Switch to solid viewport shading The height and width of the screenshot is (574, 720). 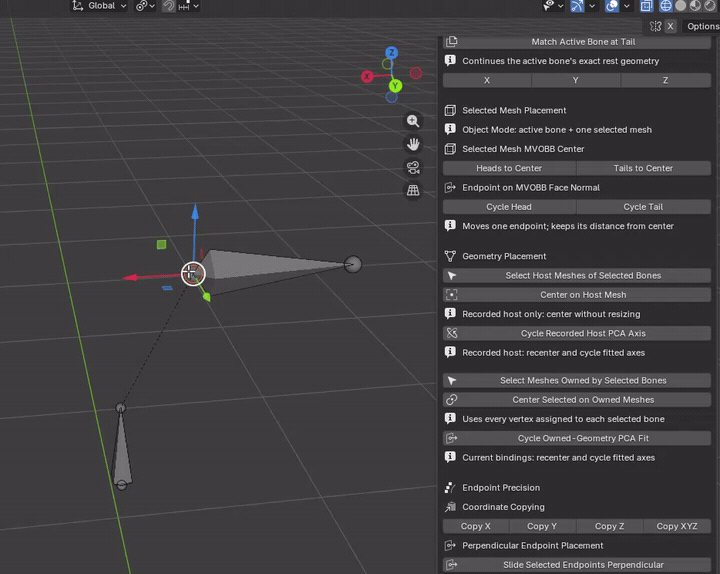coord(681,6)
